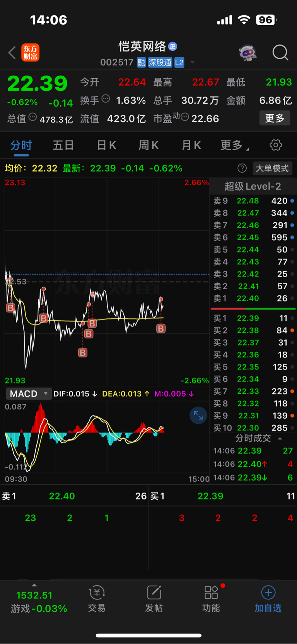Tap info icon beside 换手
This screenshot has width=297, height=644.
tap(106, 99)
